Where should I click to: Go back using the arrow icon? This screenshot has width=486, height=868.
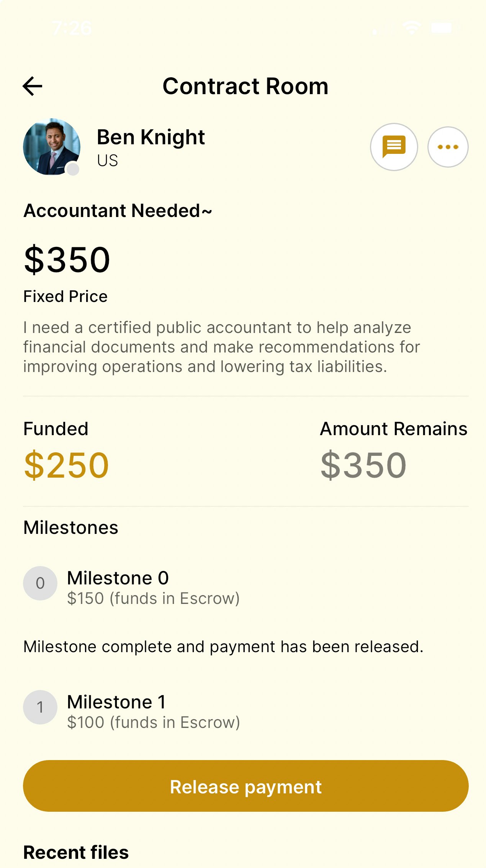(33, 86)
